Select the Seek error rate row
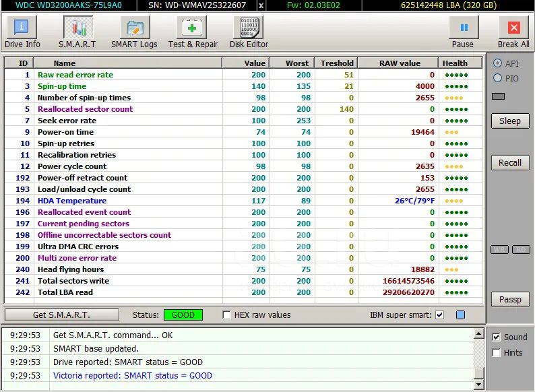This screenshot has width=535, height=392. [244, 121]
